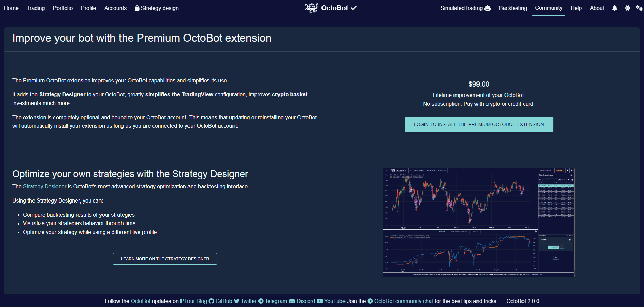Click Visualize your strategies behavior bullet
Viewport: 644px width, 307px height.
coord(79,223)
